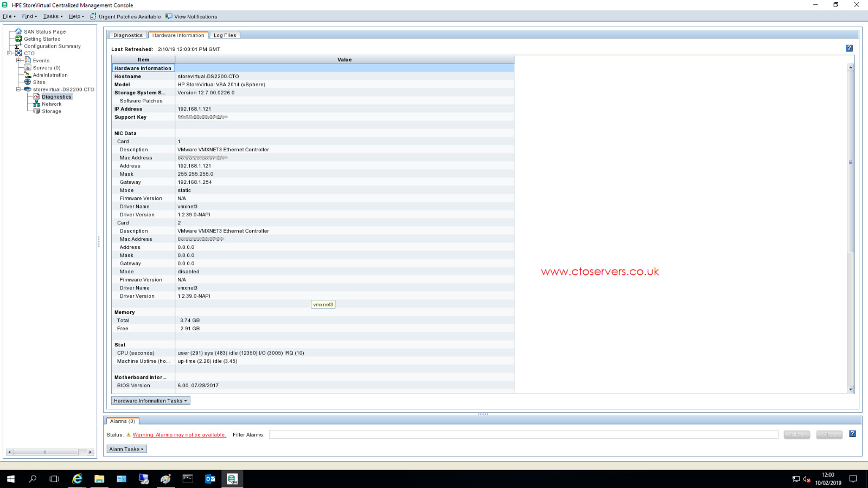
Task: Open Internet Explorer from the taskbar
Action: (x=78, y=479)
